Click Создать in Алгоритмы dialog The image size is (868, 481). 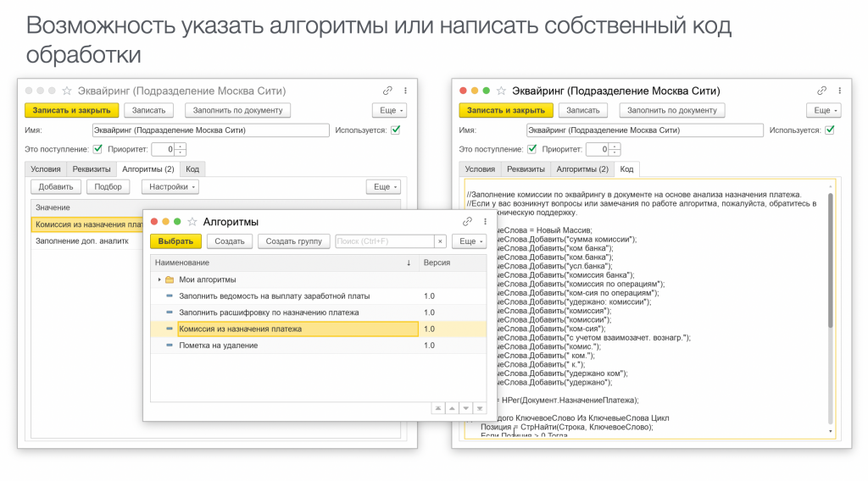(229, 241)
